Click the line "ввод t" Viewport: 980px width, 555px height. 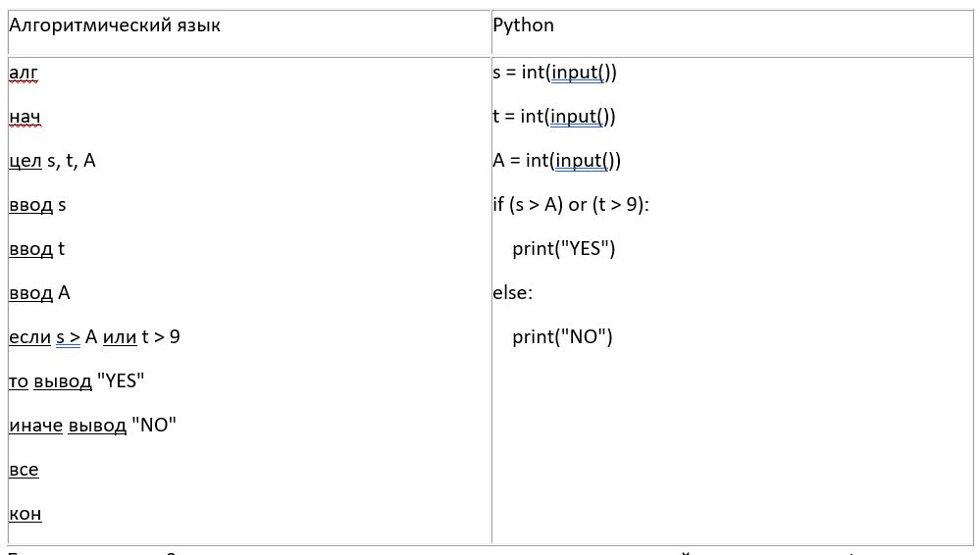pyautogui.click(x=36, y=249)
